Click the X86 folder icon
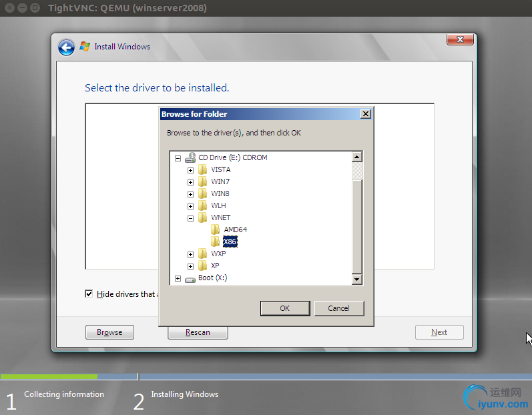This screenshot has height=415, width=532. (215, 242)
